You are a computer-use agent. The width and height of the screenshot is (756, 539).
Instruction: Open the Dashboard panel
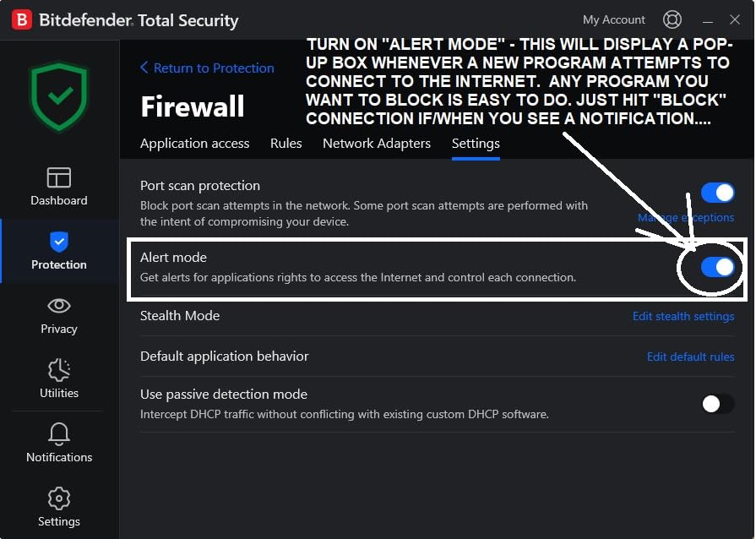pos(58,186)
